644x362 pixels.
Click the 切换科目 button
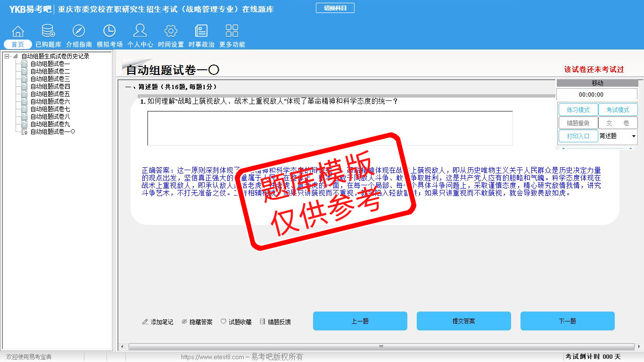click(x=335, y=8)
